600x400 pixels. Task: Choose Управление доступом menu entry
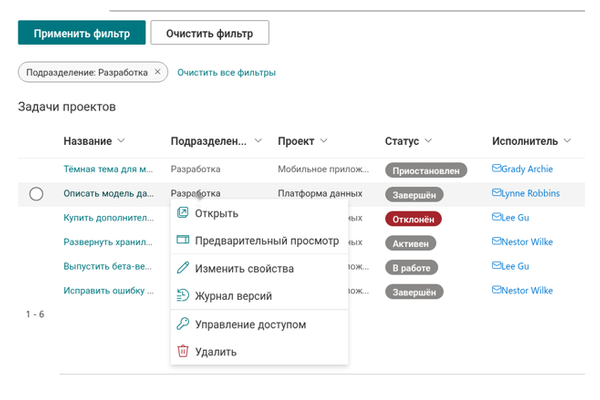pos(259,324)
